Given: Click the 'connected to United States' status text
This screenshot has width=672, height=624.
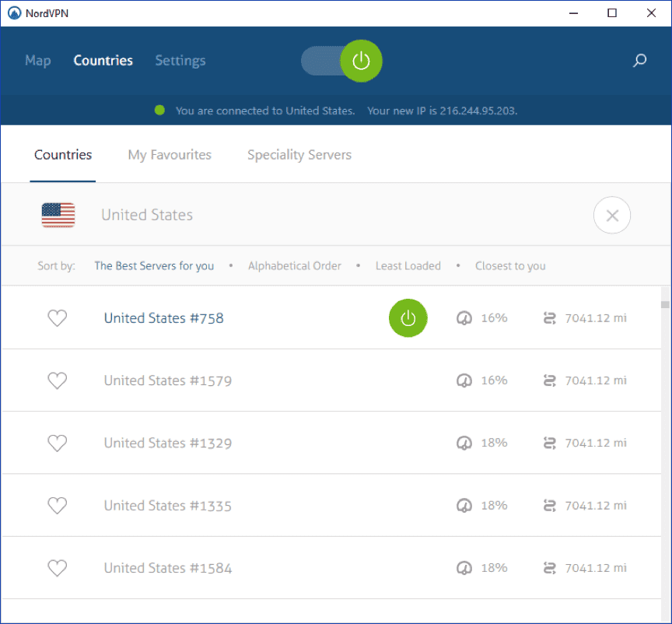Looking at the screenshot, I should tap(265, 110).
